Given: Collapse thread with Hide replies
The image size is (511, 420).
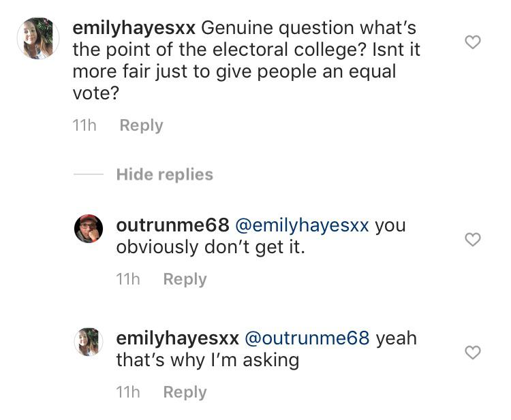Looking at the screenshot, I should tap(164, 175).
